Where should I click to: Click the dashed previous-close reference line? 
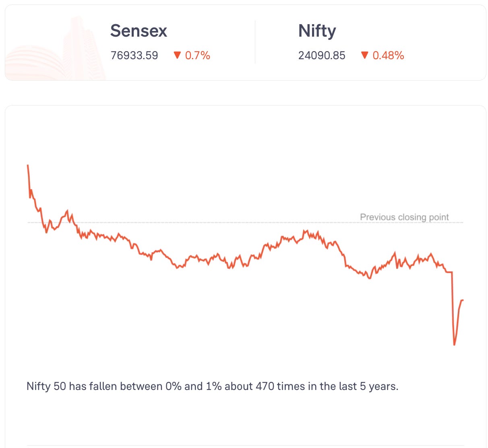click(245, 222)
